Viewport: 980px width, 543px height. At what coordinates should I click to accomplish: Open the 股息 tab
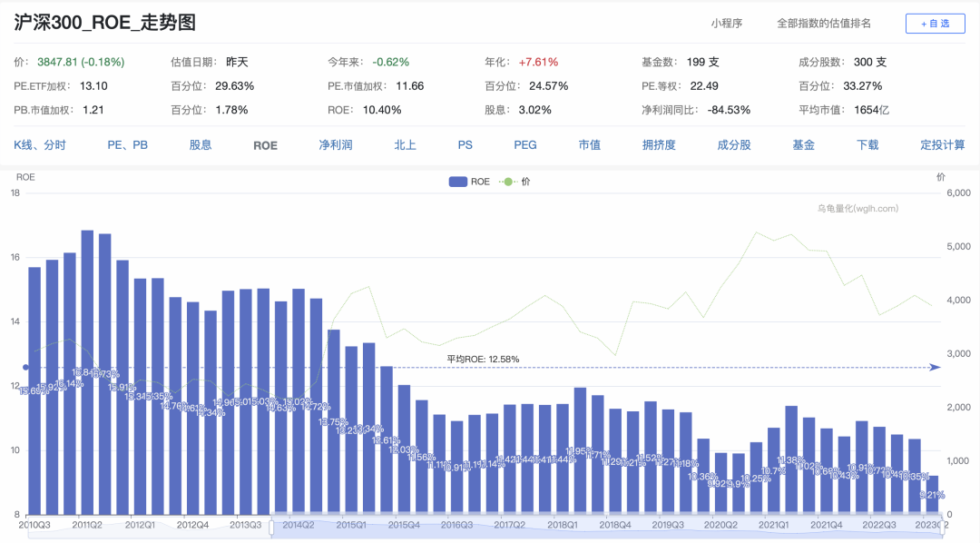201,145
